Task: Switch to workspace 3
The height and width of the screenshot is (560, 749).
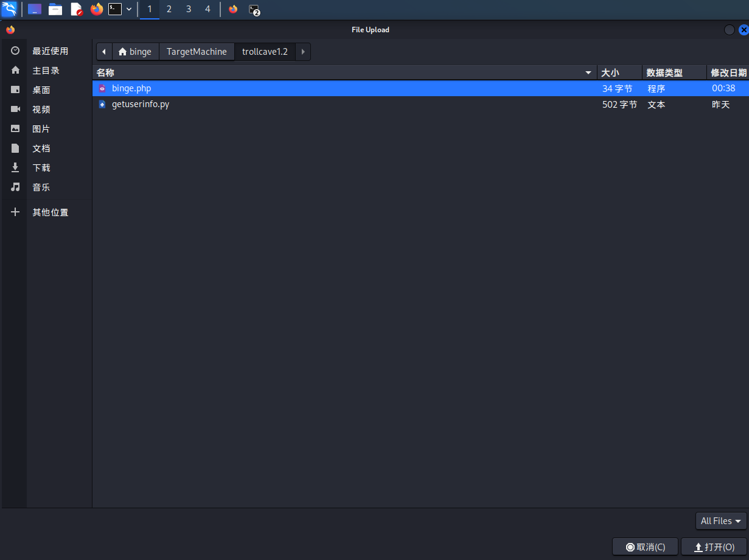Action: point(189,9)
